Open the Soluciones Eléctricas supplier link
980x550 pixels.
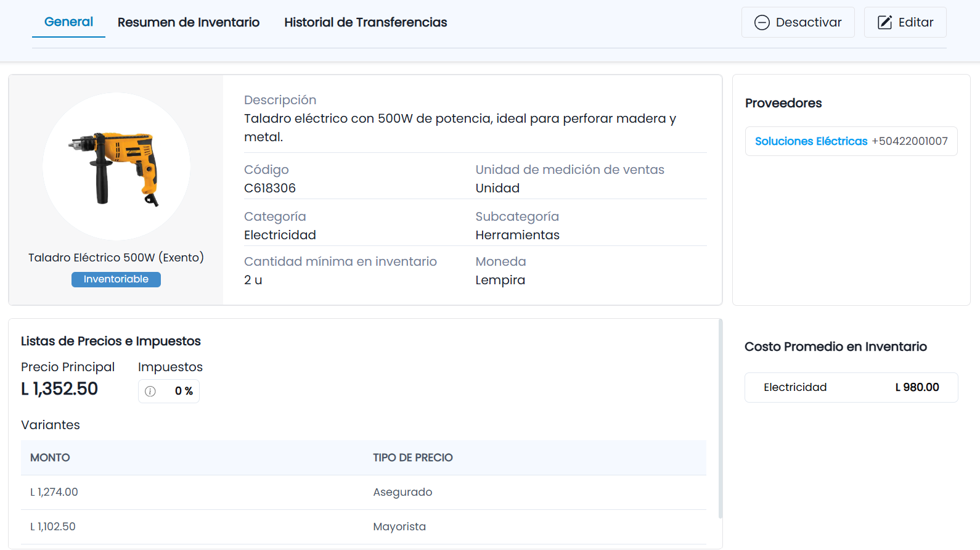coord(811,141)
